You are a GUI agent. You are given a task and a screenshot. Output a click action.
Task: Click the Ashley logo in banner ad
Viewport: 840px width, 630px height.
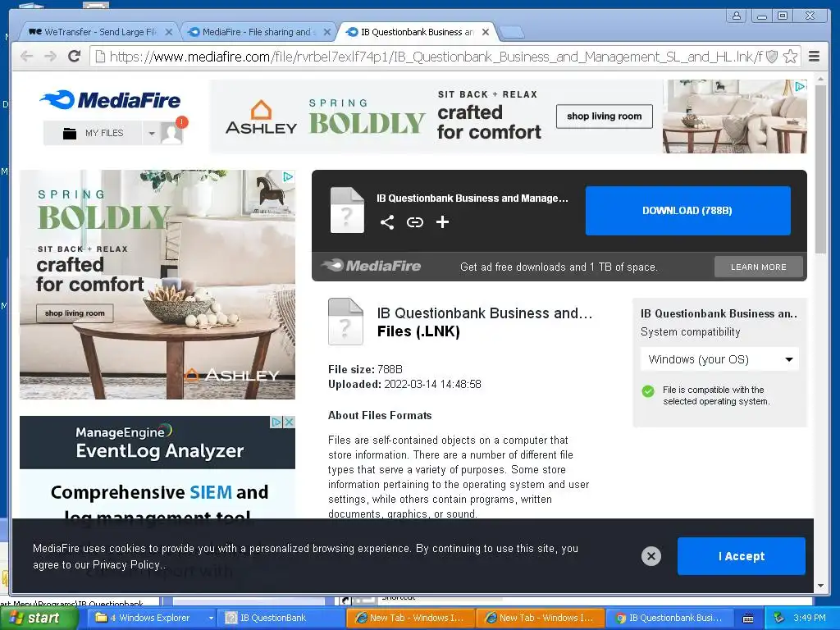(262, 117)
